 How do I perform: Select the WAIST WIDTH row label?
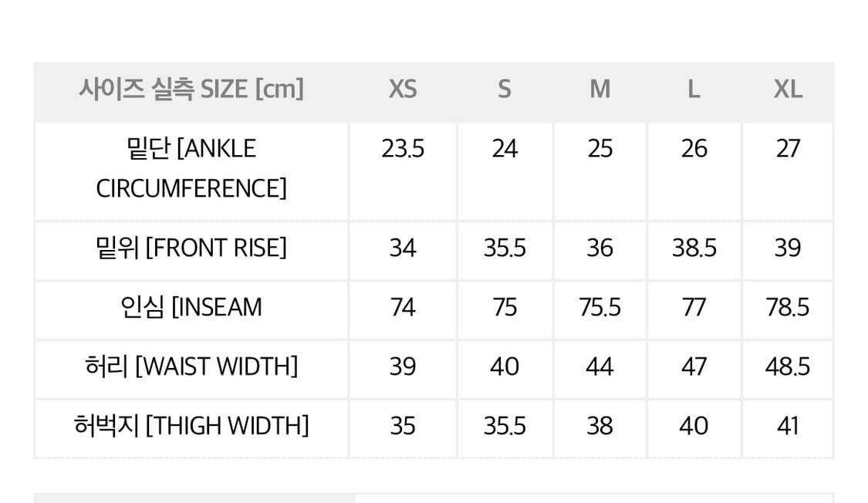(191, 366)
